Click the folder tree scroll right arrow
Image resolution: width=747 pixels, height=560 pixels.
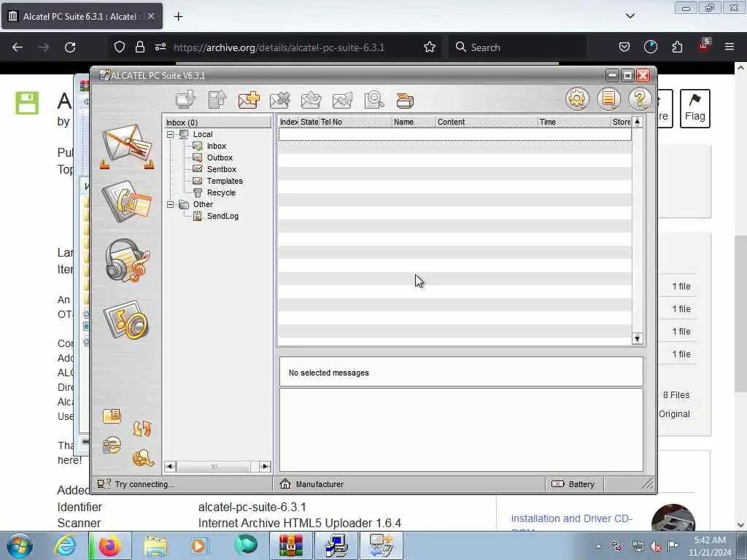click(266, 466)
